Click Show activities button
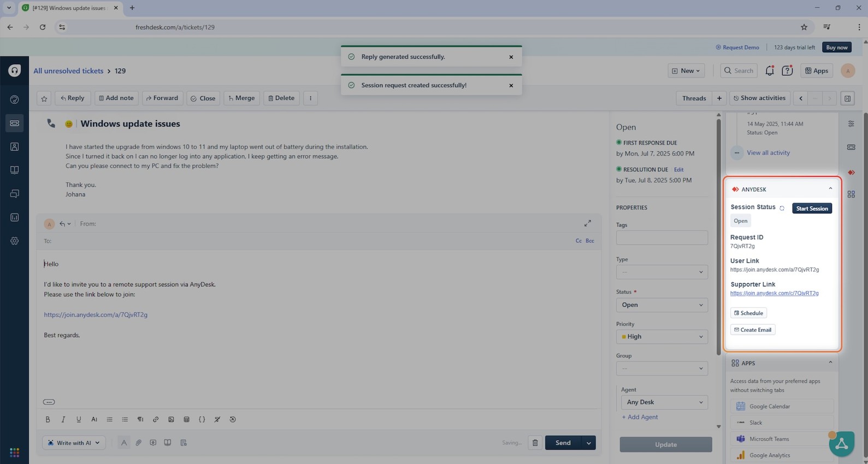The width and height of the screenshot is (868, 464). click(759, 98)
